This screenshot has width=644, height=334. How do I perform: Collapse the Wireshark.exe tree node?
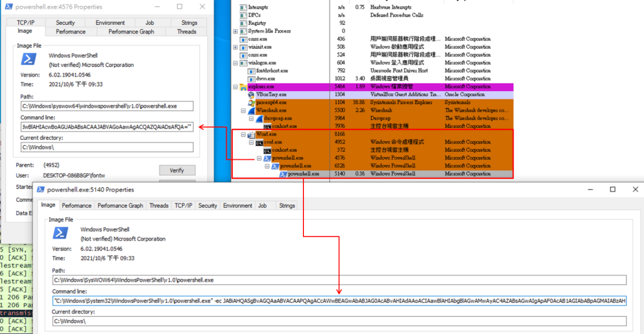(244, 110)
